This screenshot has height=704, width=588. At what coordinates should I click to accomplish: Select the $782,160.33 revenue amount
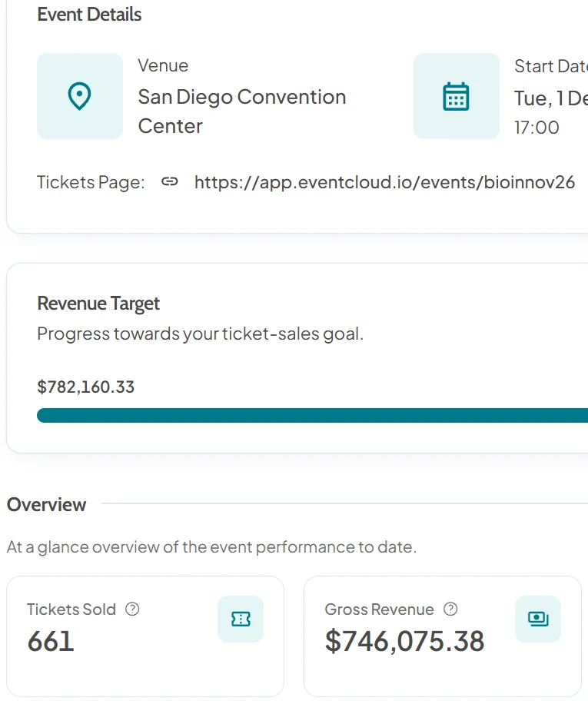tap(86, 387)
